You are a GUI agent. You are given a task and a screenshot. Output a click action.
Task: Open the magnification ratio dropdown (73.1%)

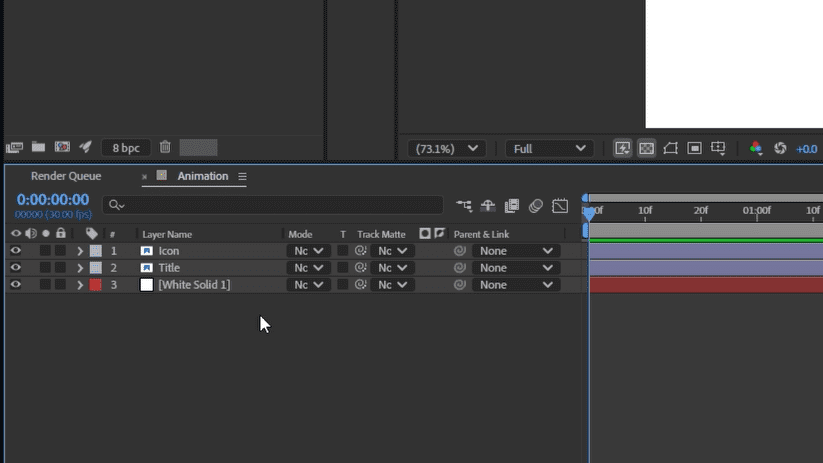[x=447, y=149]
